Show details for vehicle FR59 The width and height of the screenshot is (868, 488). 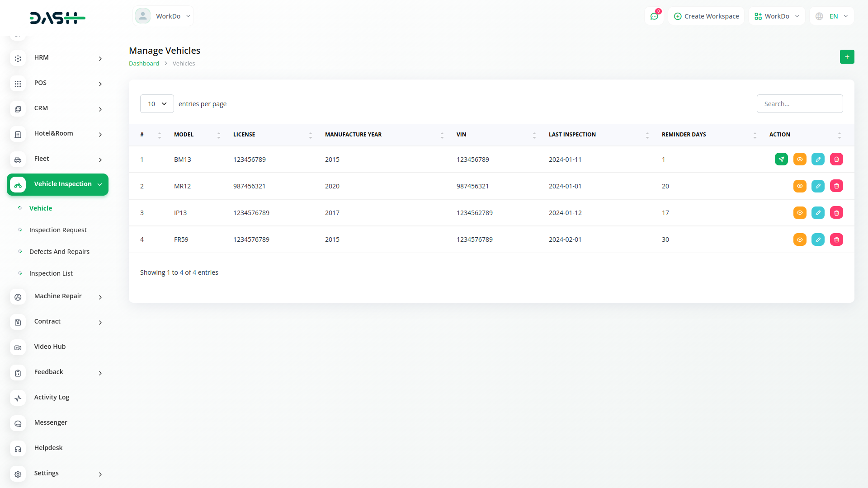point(800,239)
